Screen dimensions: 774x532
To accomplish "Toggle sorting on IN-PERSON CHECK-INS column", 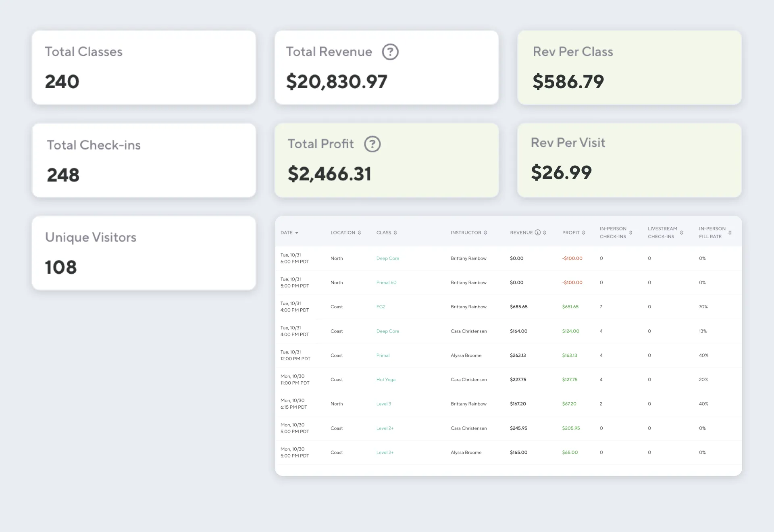I will (630, 233).
